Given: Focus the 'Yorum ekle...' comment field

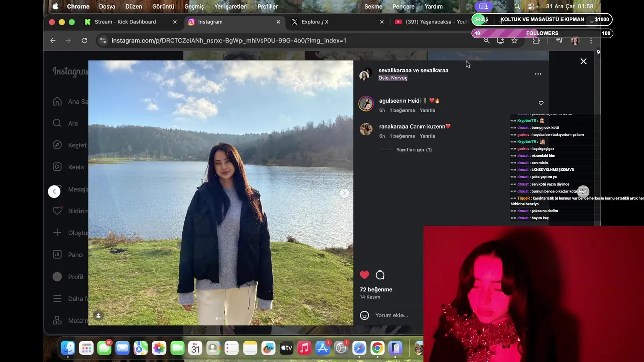Looking at the screenshot, I should [x=392, y=315].
